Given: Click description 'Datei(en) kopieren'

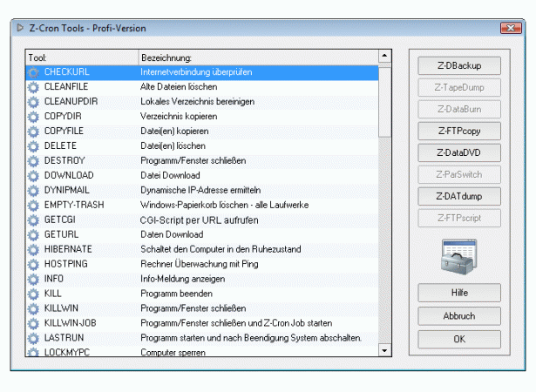Looking at the screenshot, I should (174, 132).
